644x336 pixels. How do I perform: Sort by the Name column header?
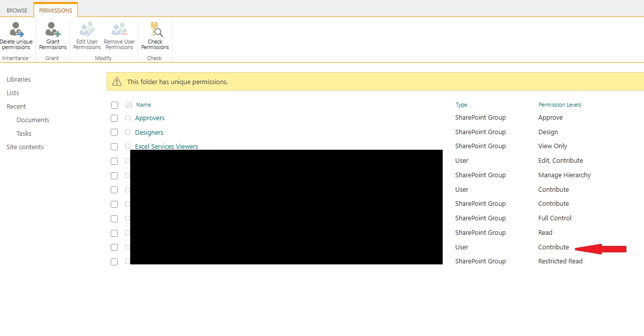click(x=143, y=105)
